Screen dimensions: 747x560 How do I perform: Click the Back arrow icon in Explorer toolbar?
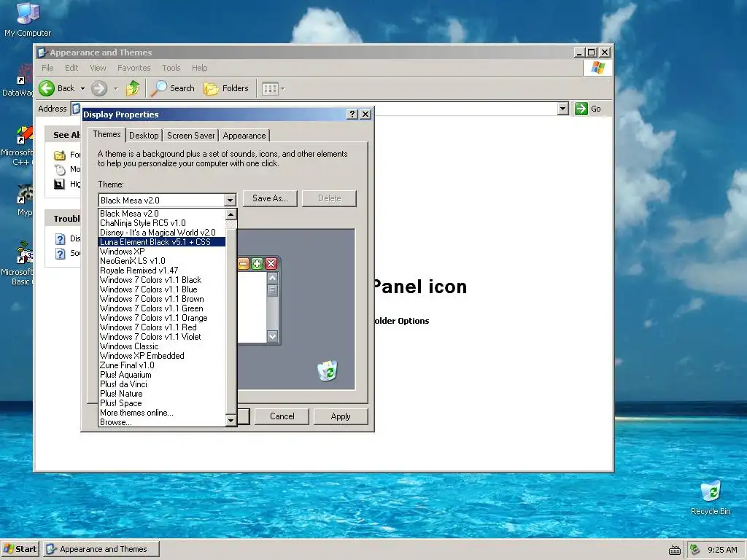click(x=47, y=88)
